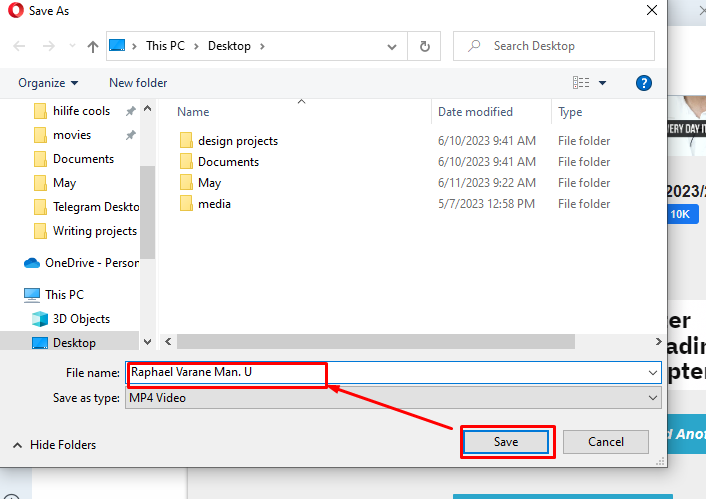Click horizontal scrollbar left arrow

[168, 341]
